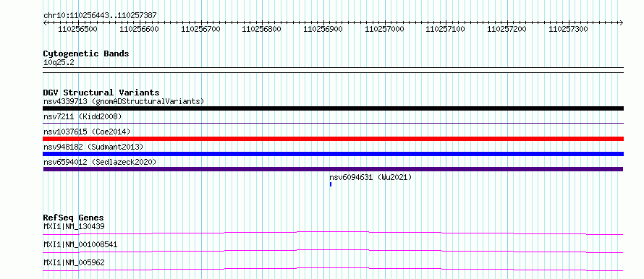Viewport: 644px width, 279px height.
Task: Click the red nsv1037615 variant bar
Action: [333, 139]
